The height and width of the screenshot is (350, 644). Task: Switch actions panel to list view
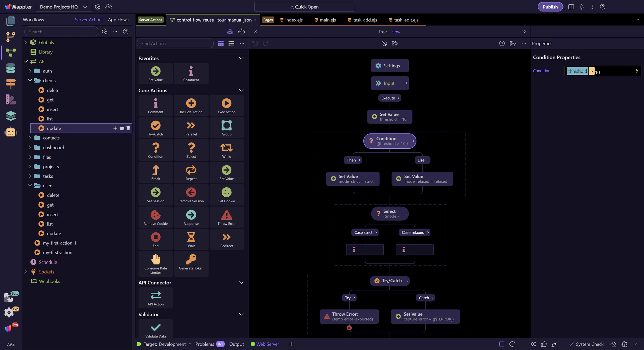click(231, 43)
